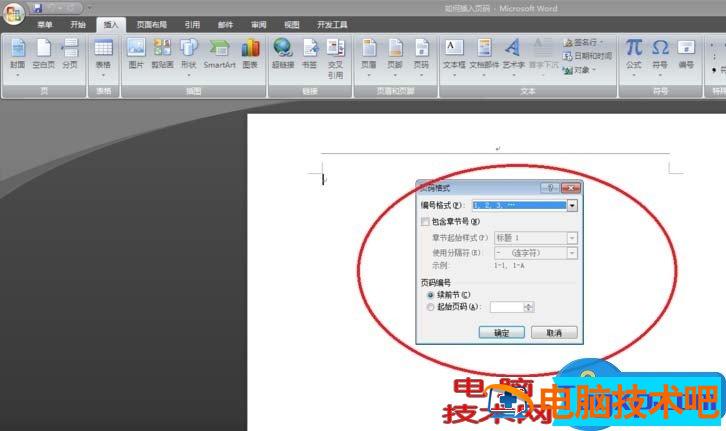Insert an object (对象)
Screen dimensions: 726x431
coord(579,70)
